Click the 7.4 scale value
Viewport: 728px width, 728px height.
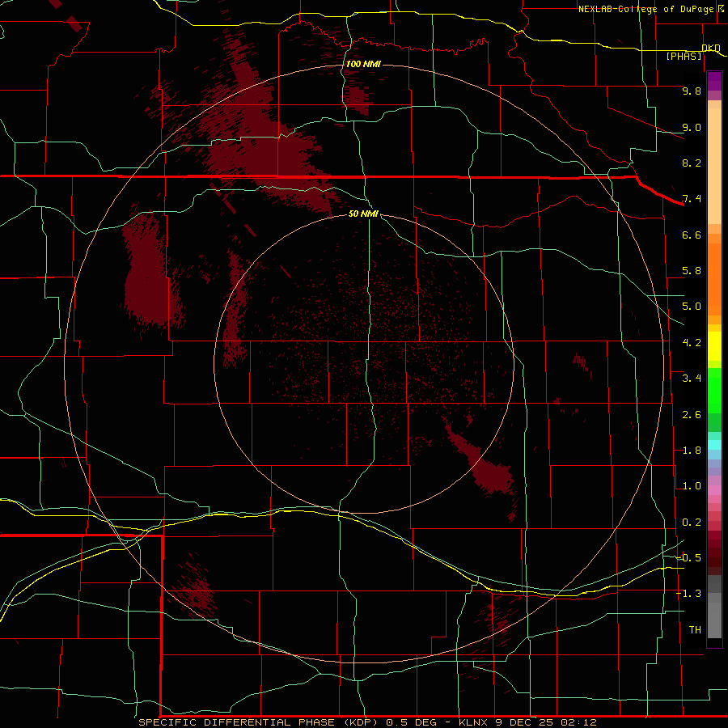pos(692,199)
